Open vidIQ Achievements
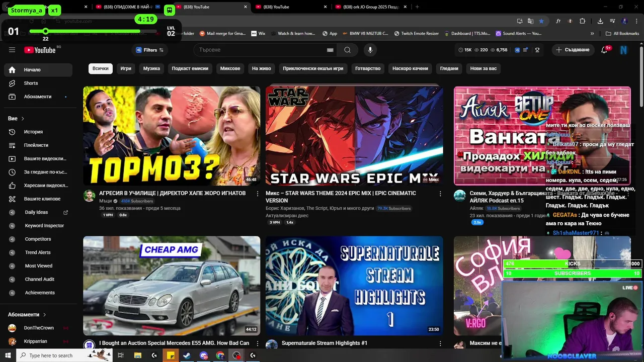Screen dimensions: 644x362 pos(38,293)
